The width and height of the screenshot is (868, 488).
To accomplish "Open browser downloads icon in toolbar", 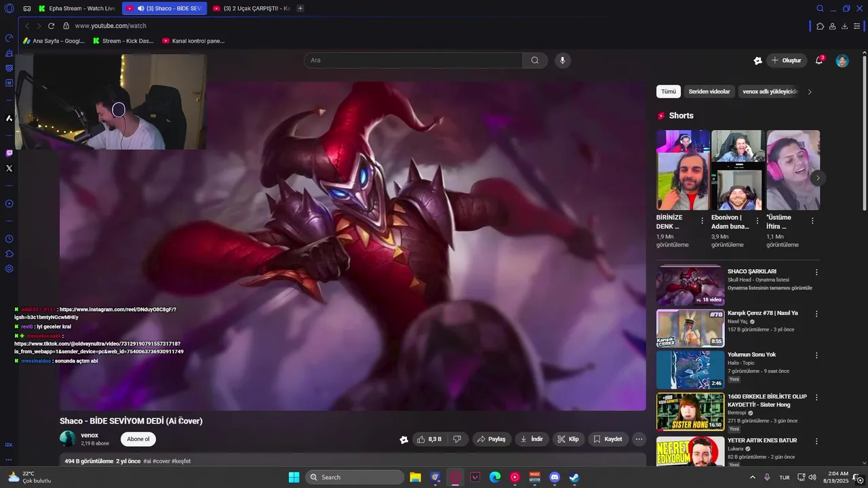I will [x=844, y=26].
